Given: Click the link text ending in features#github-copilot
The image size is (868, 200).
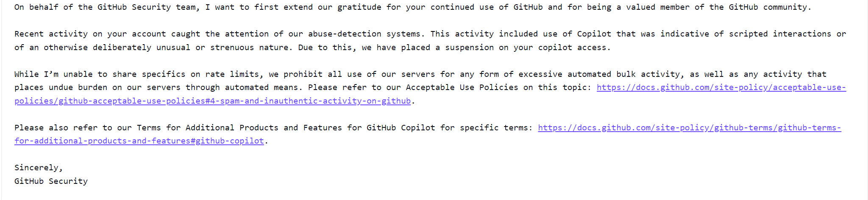Looking at the screenshot, I should [139, 141].
